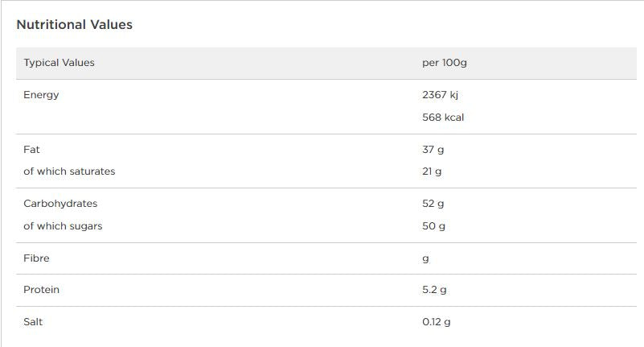This screenshot has width=644, height=347.
Task: Select the Protein row label
Action: click(41, 290)
